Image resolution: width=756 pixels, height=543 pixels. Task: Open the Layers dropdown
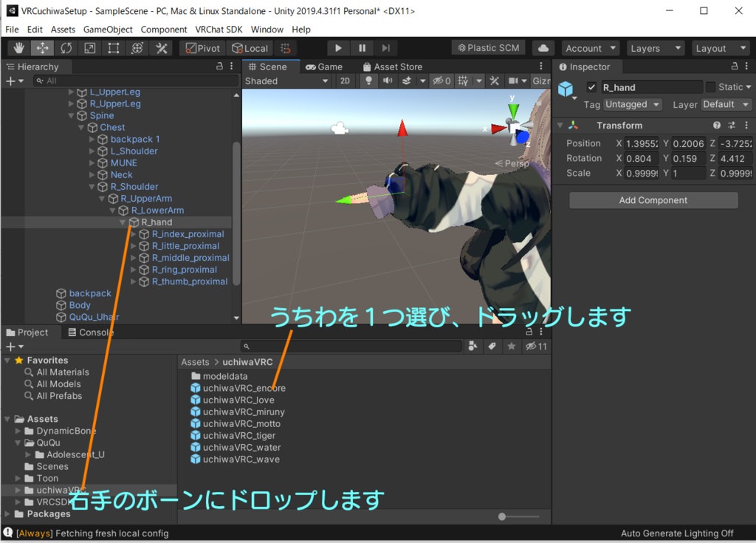[655, 48]
